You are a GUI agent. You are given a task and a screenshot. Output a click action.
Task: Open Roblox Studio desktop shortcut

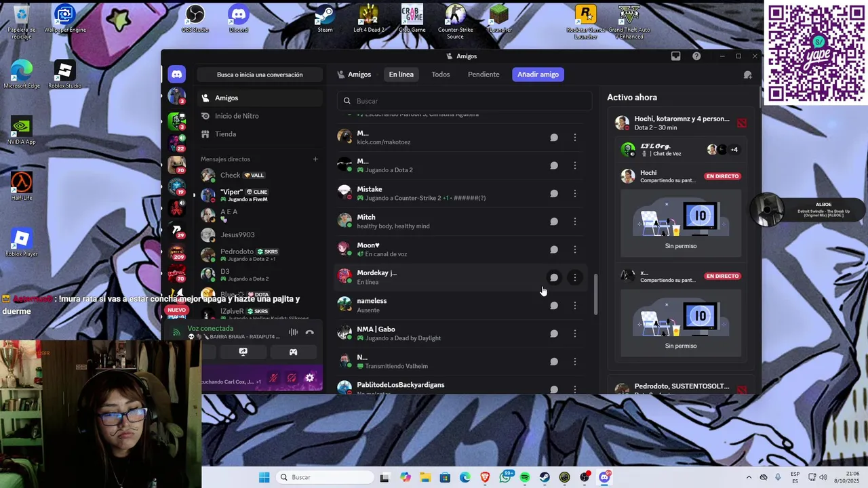pyautogui.click(x=64, y=75)
